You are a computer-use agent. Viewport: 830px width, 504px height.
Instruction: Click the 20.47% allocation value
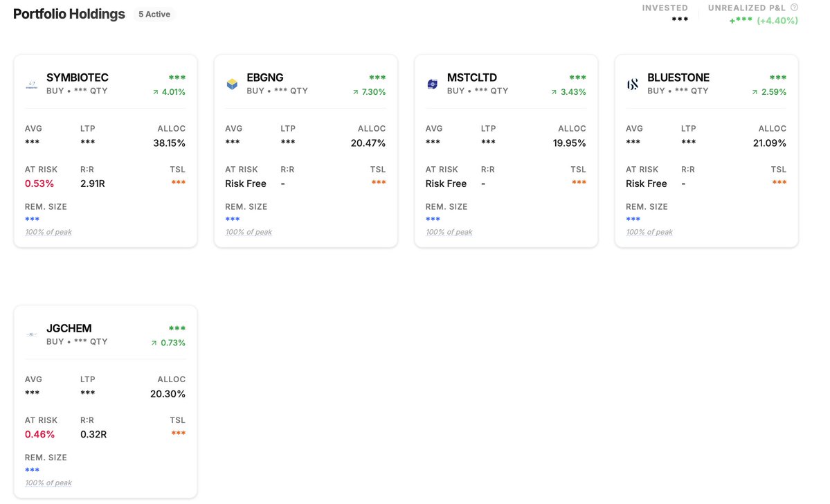pyautogui.click(x=368, y=143)
